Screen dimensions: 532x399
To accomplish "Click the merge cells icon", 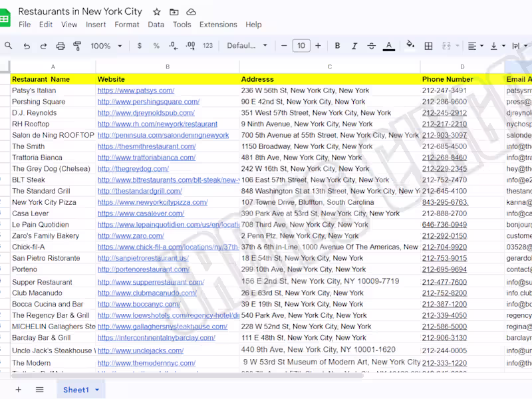I will [x=446, y=46].
